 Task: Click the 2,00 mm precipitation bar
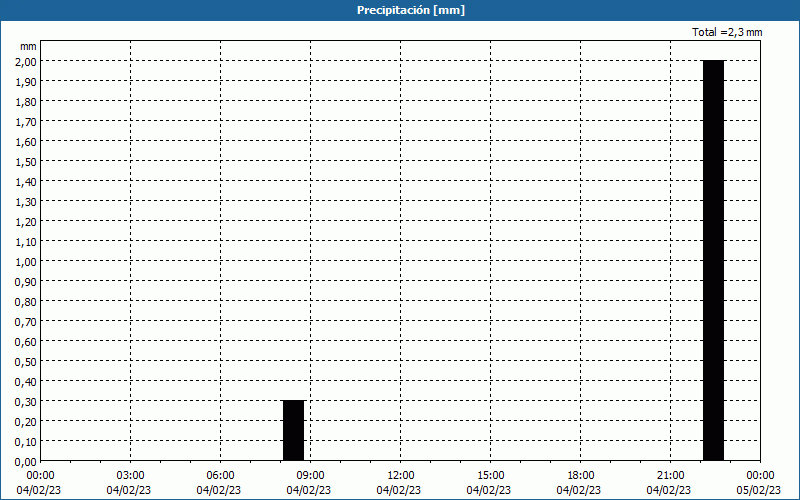pos(713,261)
